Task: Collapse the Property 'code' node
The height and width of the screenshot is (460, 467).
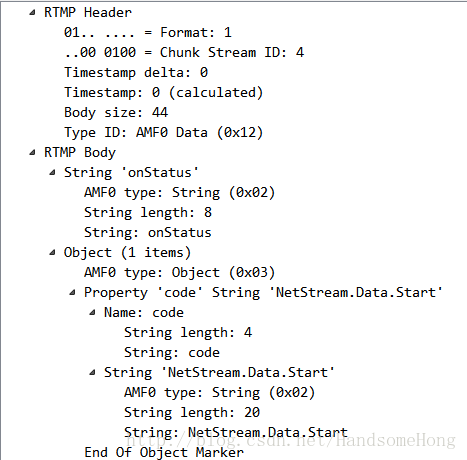Action: pyautogui.click(x=72, y=293)
